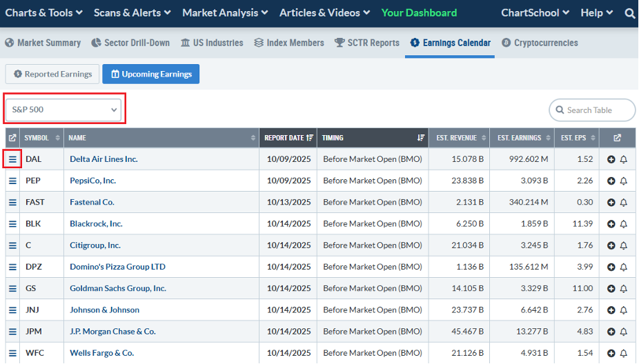The height and width of the screenshot is (364, 639).
Task: Open the hamburger menu for DAL row
Action: 12,159
